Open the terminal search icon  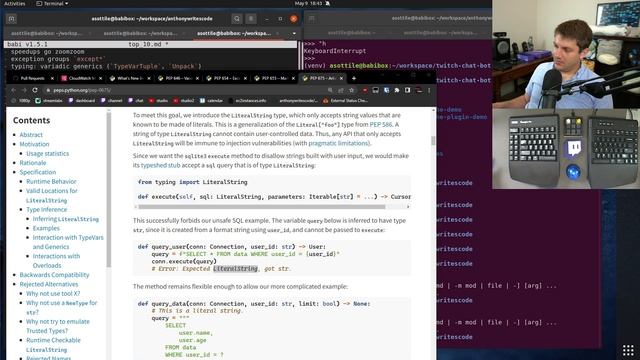tap(237, 19)
